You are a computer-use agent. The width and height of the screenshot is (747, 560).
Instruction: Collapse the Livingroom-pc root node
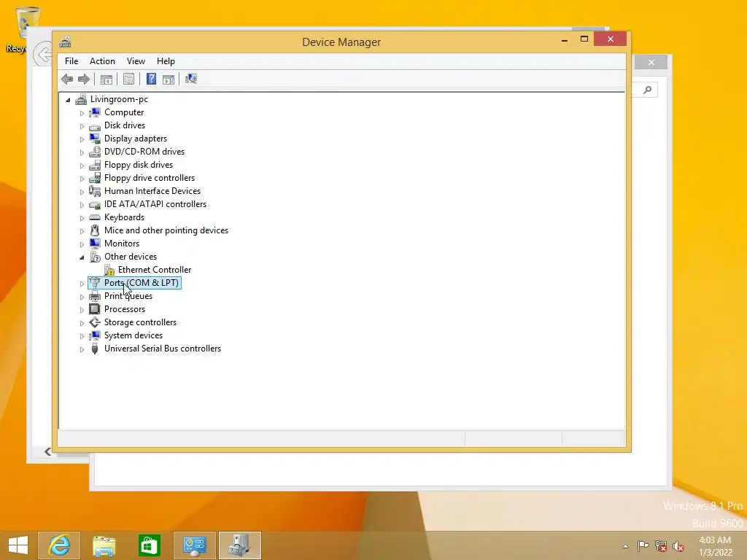coord(68,100)
